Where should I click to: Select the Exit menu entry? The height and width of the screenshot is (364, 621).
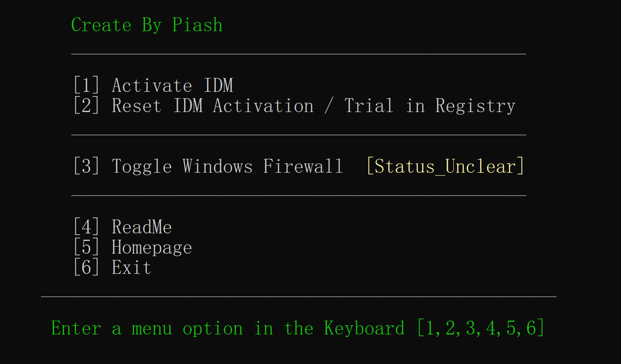131,268
